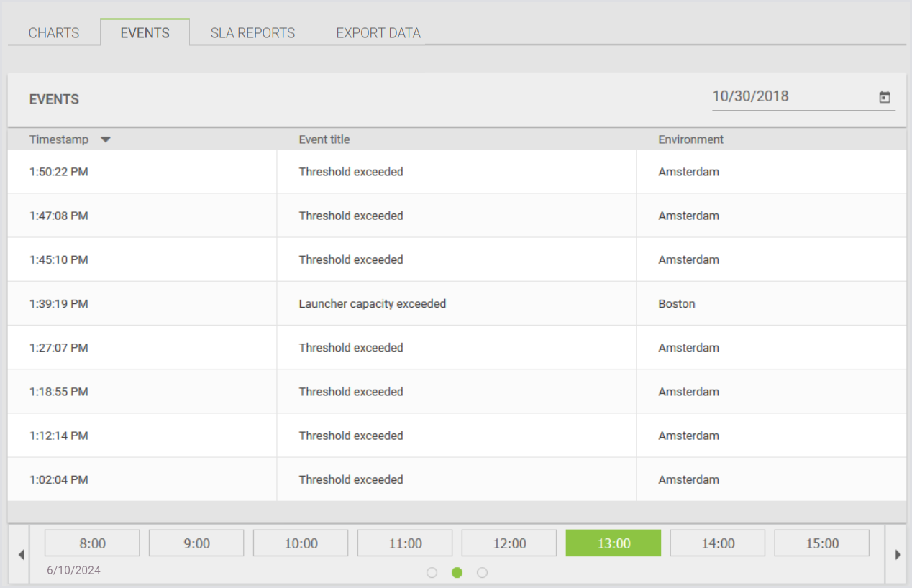Sort by the Event title column header

(324, 139)
